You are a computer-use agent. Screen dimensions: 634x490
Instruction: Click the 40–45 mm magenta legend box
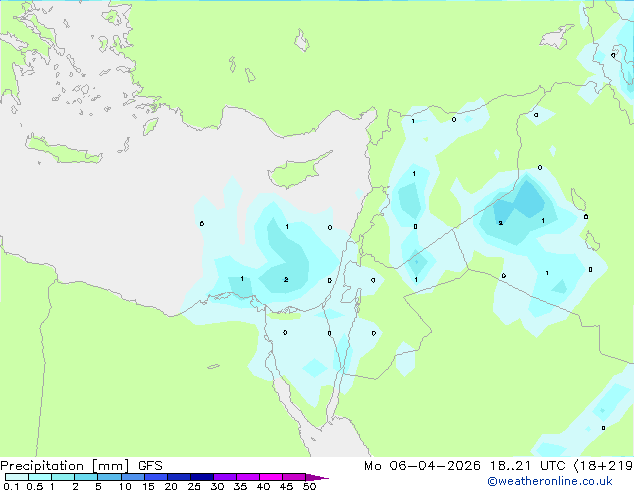[271, 477]
